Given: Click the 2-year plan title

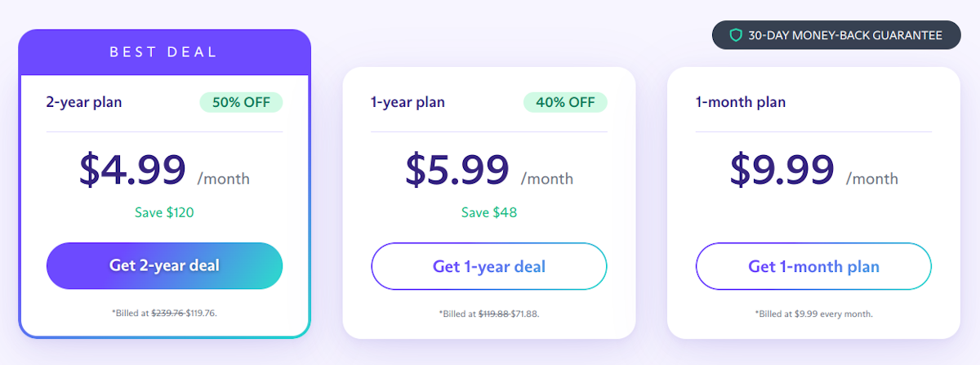Looking at the screenshot, I should point(84,102).
